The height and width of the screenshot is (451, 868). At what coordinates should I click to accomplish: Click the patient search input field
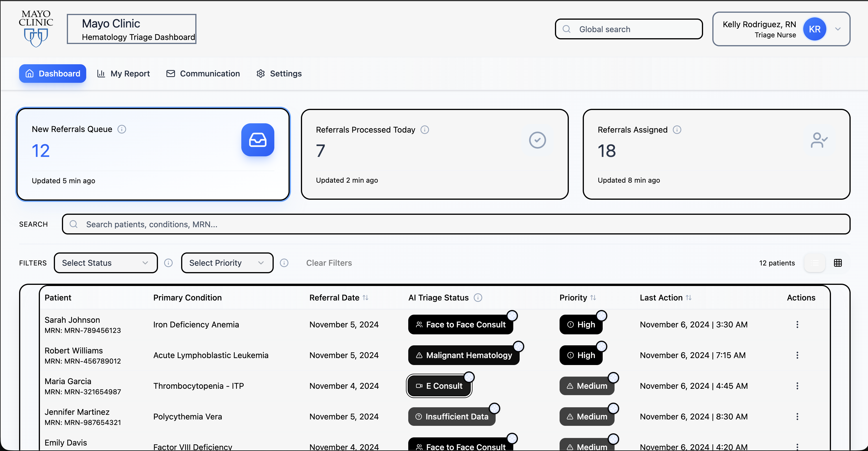(456, 225)
